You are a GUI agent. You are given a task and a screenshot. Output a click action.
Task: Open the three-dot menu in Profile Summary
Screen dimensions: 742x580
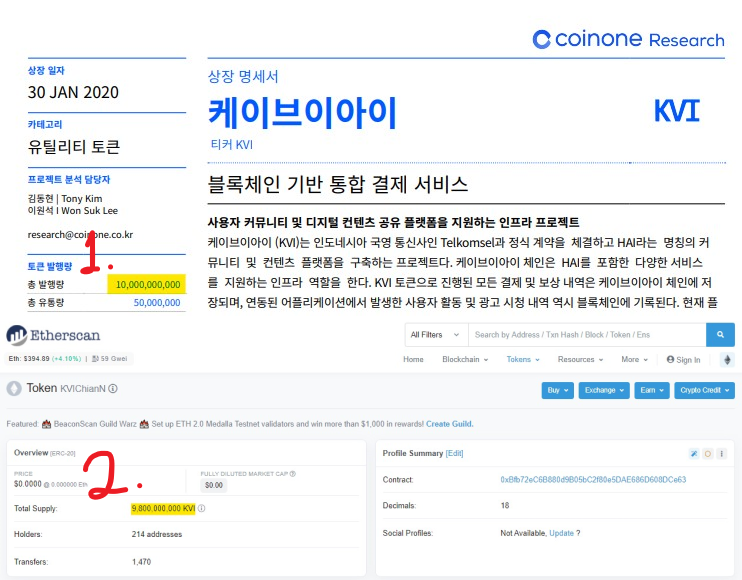click(722, 454)
